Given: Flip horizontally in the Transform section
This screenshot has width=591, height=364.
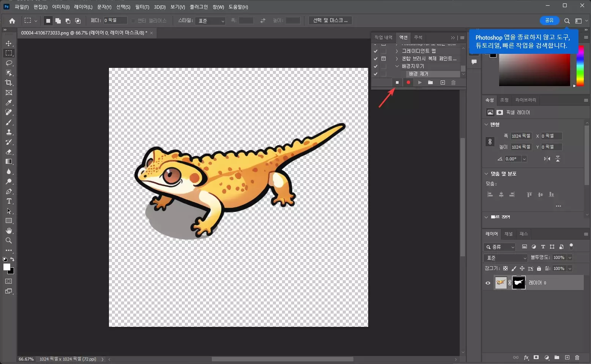Looking at the screenshot, I should tap(547, 158).
